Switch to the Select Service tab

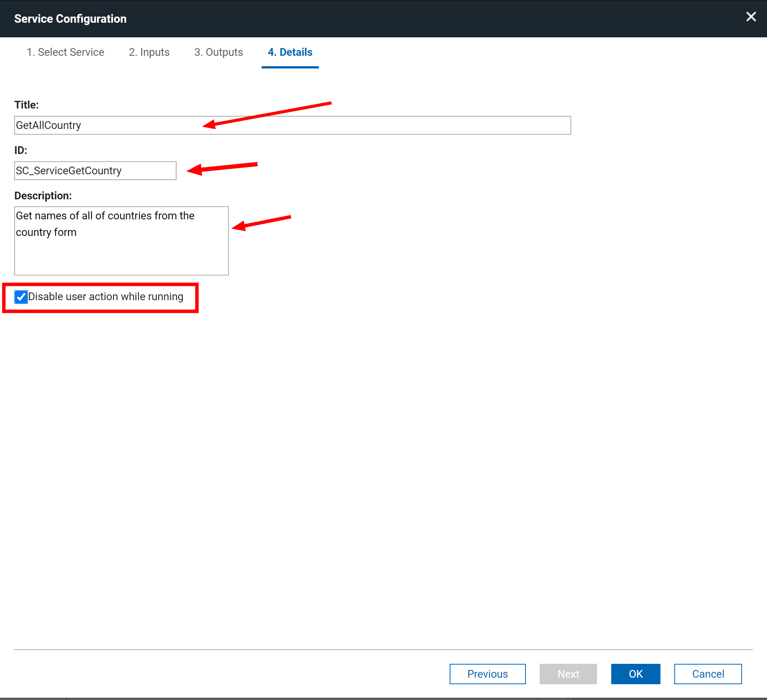coord(65,52)
